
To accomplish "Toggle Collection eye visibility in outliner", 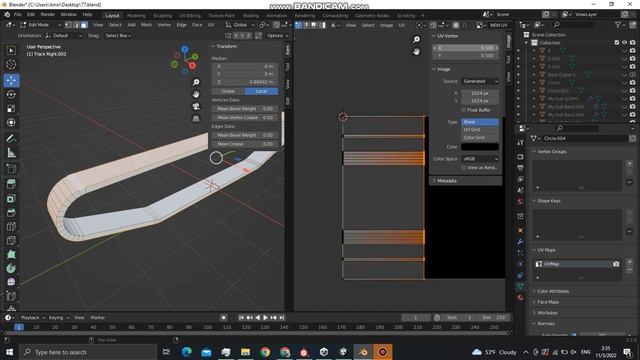I will coord(624,42).
